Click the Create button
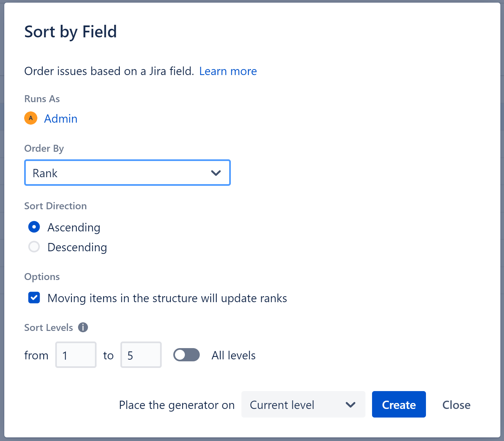504x441 pixels. [x=399, y=404]
